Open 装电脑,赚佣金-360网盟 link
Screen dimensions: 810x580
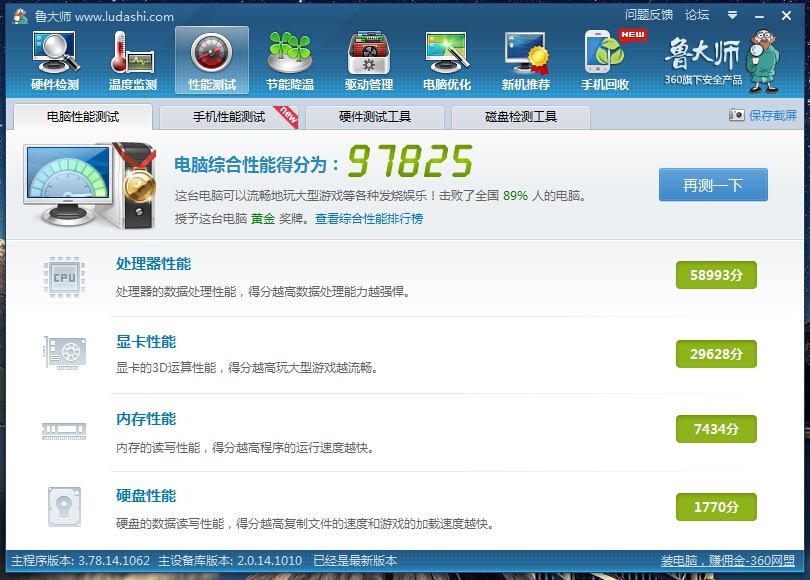click(x=727, y=560)
